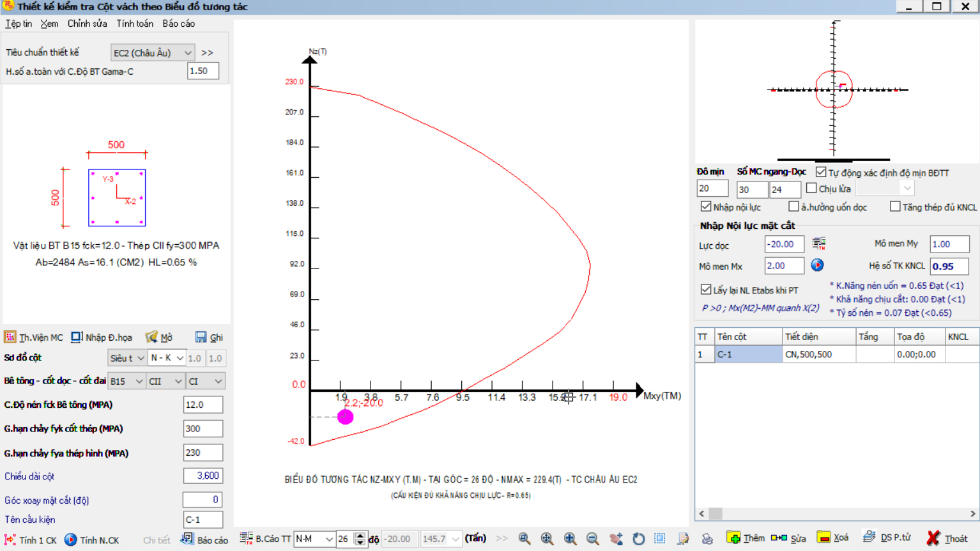
Task: Open the N-M diagram type dropdown
Action: coord(314,539)
